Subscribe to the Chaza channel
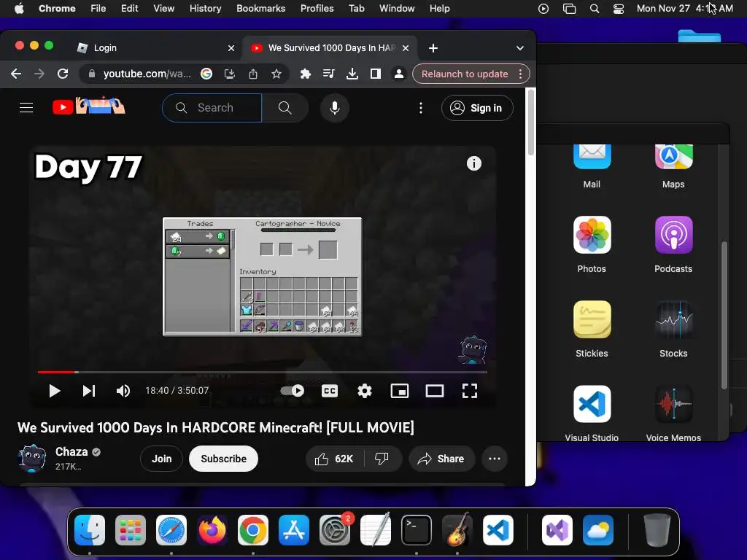 coord(223,459)
